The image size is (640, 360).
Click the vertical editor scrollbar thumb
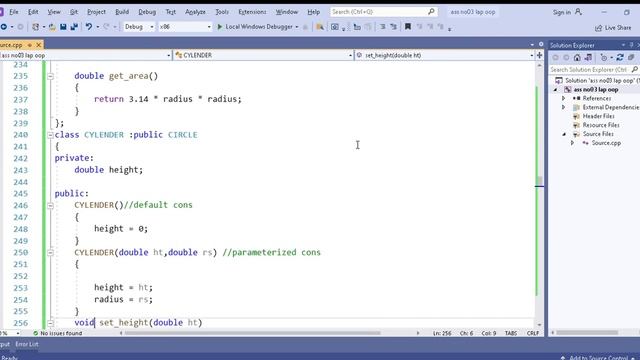pos(539,181)
